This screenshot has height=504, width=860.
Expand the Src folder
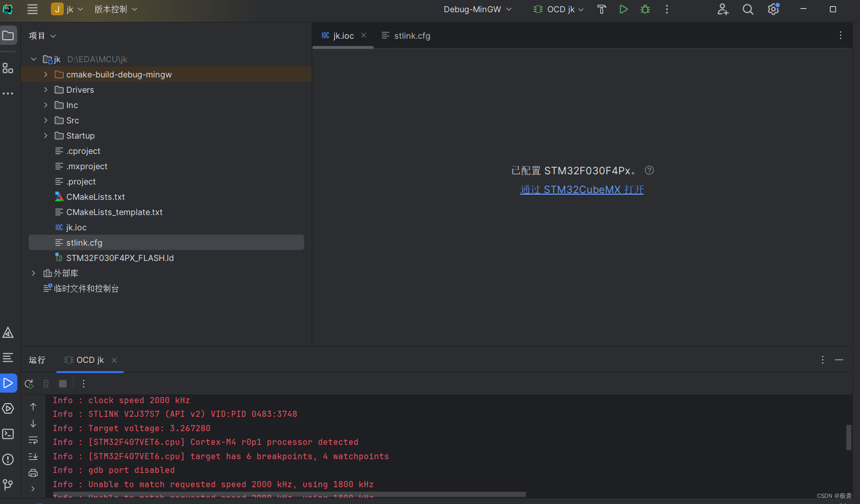point(45,120)
